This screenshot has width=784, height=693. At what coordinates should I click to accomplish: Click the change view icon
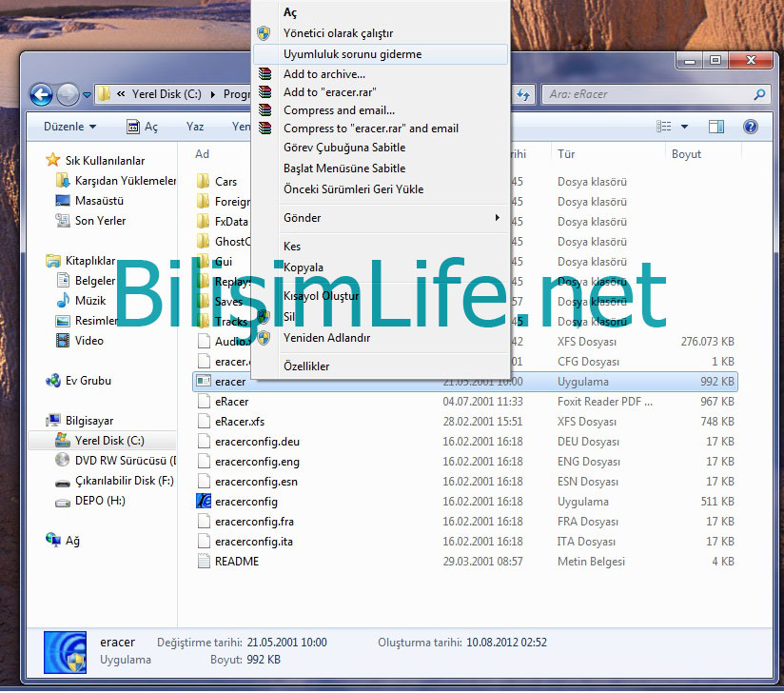[663, 127]
